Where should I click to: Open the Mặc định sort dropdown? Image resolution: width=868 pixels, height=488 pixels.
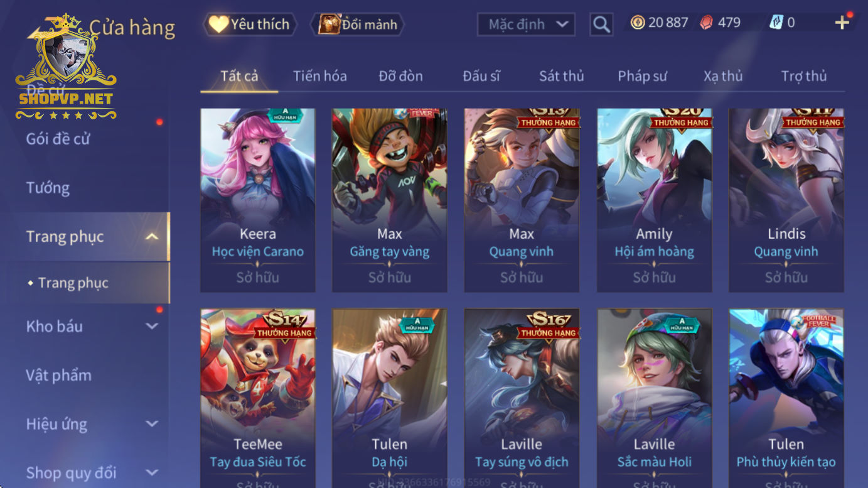526,24
